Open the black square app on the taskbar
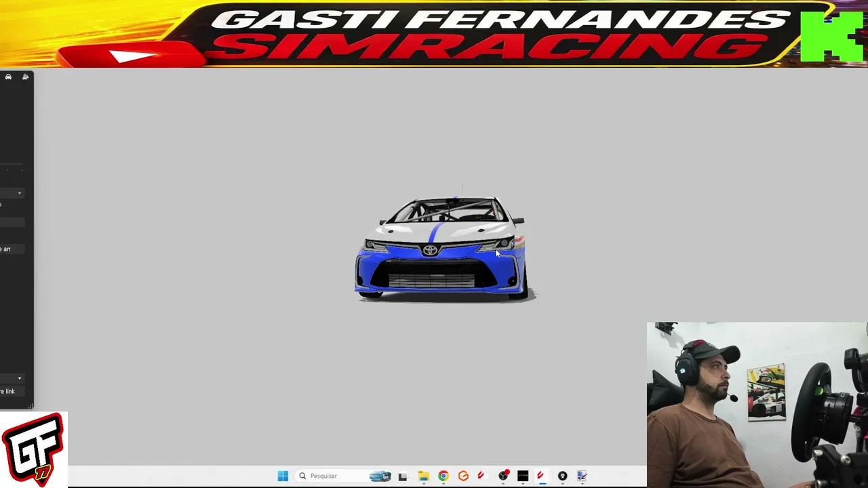This screenshot has width=868, height=488. [523, 476]
